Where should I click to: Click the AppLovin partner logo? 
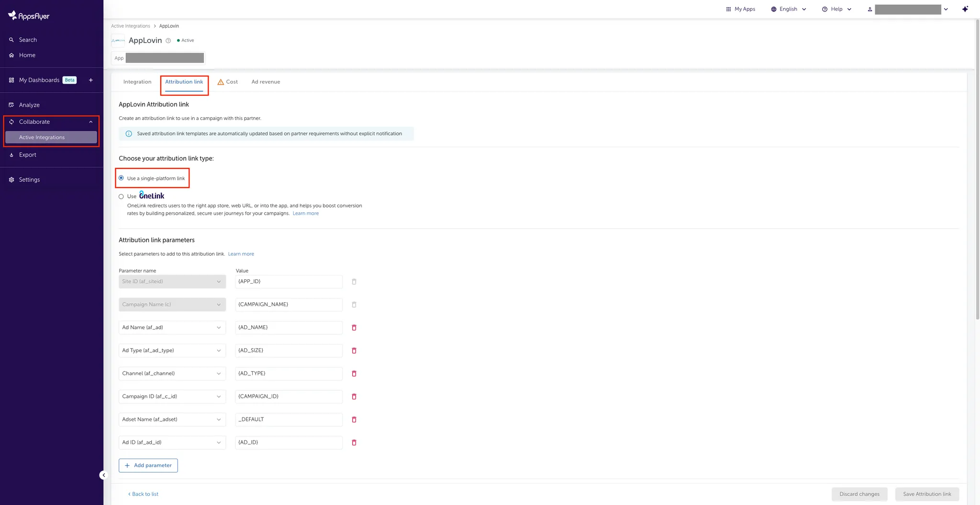(x=118, y=41)
